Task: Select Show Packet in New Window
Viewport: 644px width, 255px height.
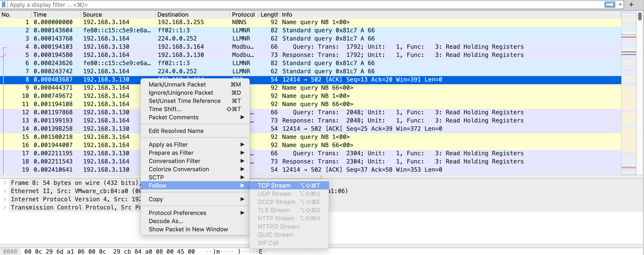Action: (x=188, y=229)
